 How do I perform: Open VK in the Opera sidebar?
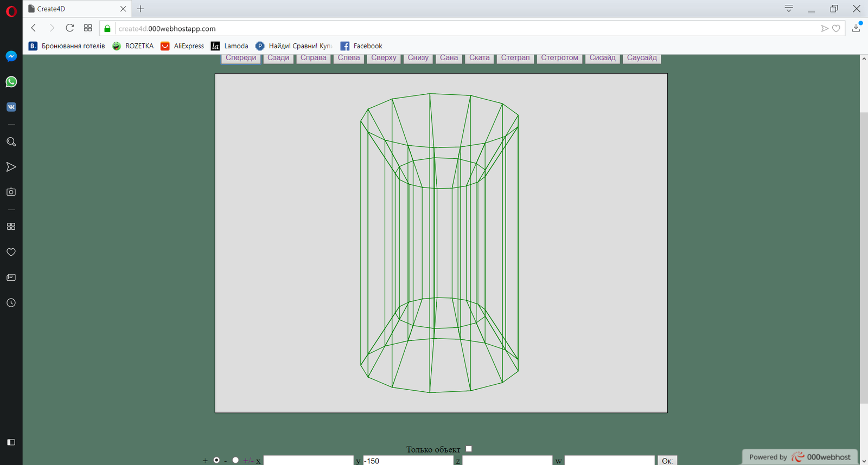click(x=11, y=107)
